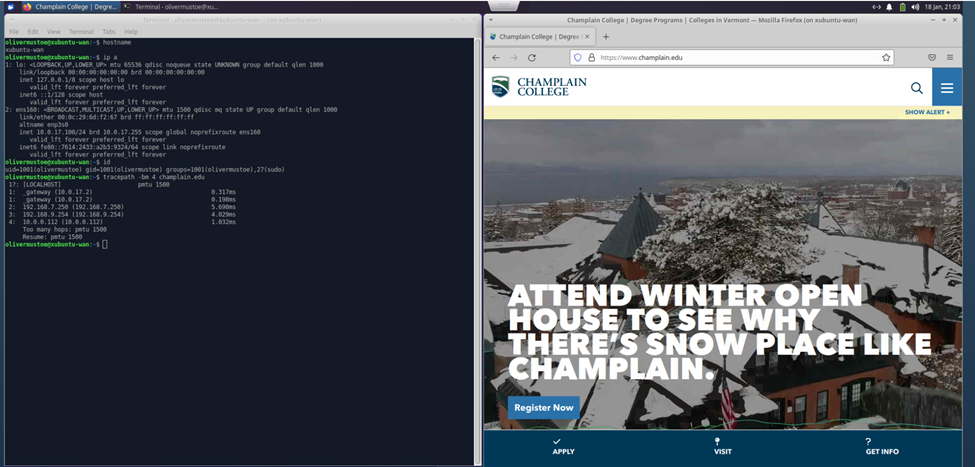Image resolution: width=975 pixels, height=467 pixels.
Task: Click the battery status tray icon
Action: tap(902, 7)
